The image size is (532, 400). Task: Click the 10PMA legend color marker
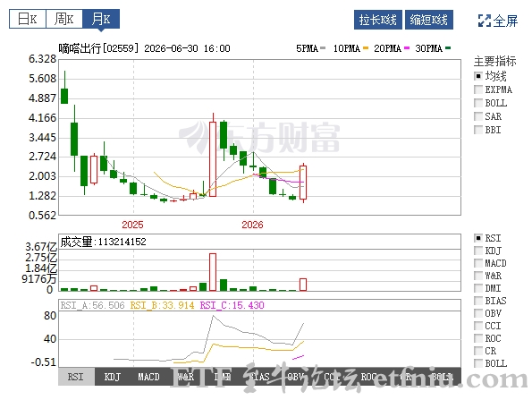tap(366, 48)
